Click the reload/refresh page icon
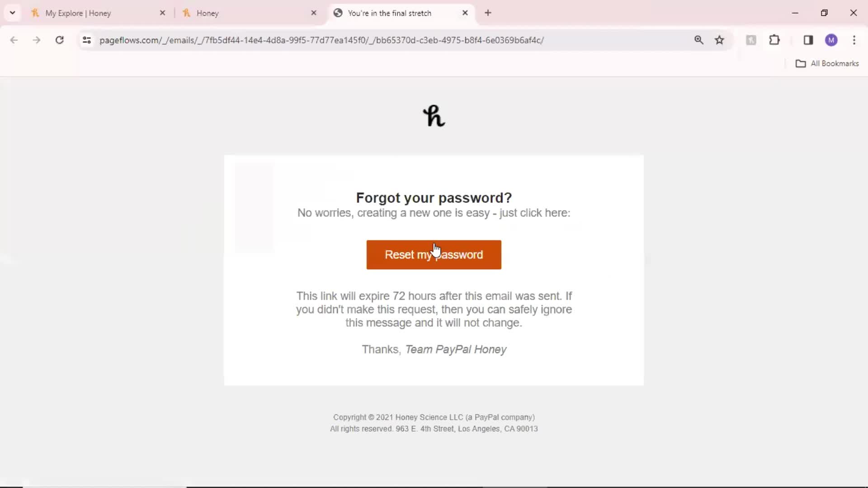The width and height of the screenshot is (868, 488). pos(59,40)
